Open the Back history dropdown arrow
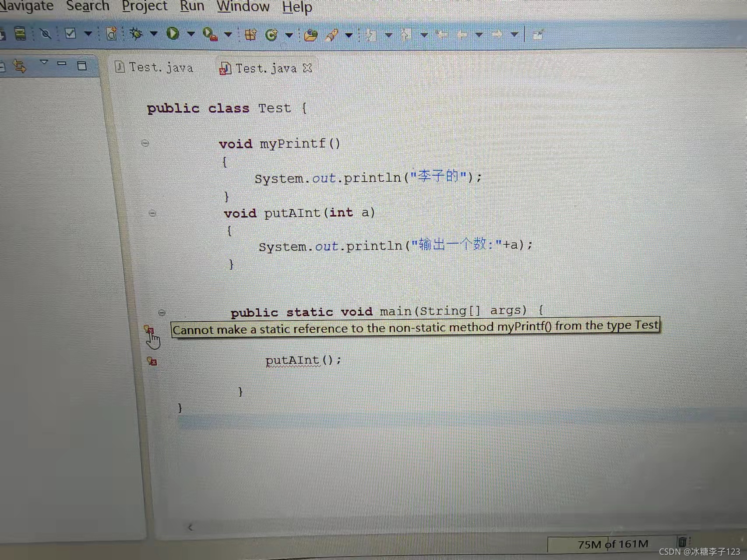The height and width of the screenshot is (560, 747). 479,34
